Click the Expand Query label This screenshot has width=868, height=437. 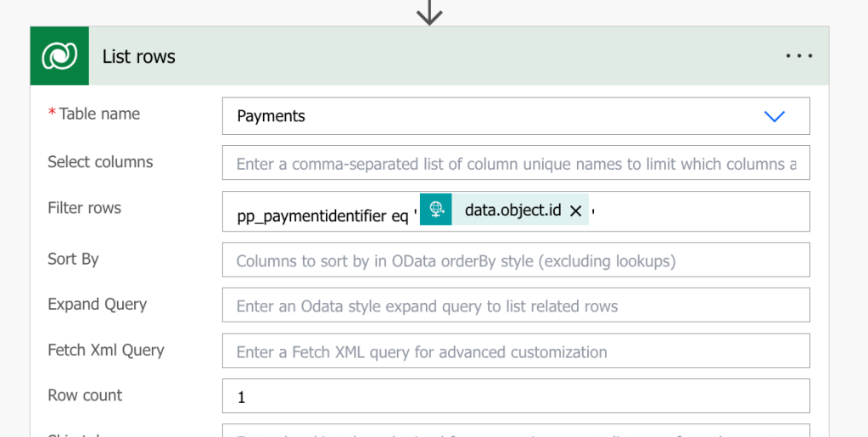coord(97,304)
